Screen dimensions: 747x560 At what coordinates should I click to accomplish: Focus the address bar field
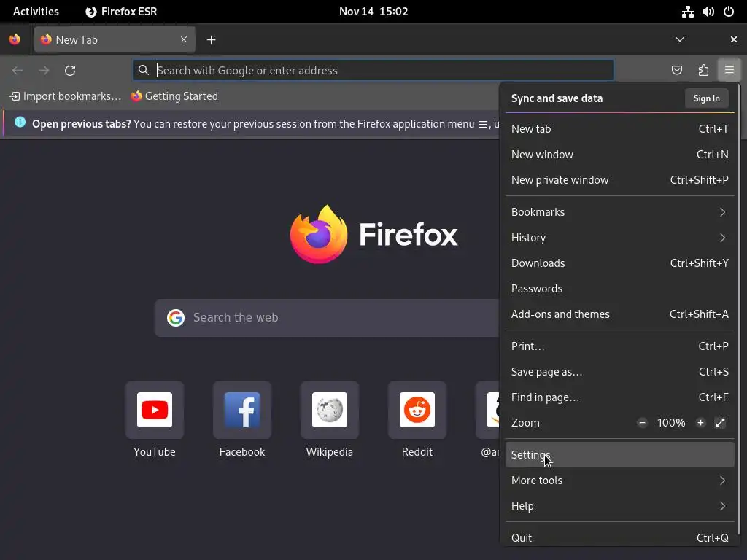click(x=373, y=71)
